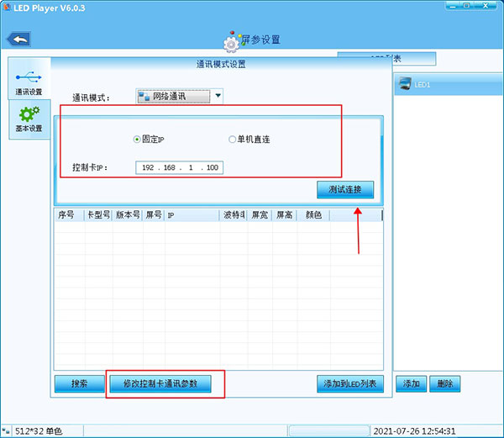The width and height of the screenshot is (504, 438).
Task: Click the status bar progress bar
Action: (329, 431)
